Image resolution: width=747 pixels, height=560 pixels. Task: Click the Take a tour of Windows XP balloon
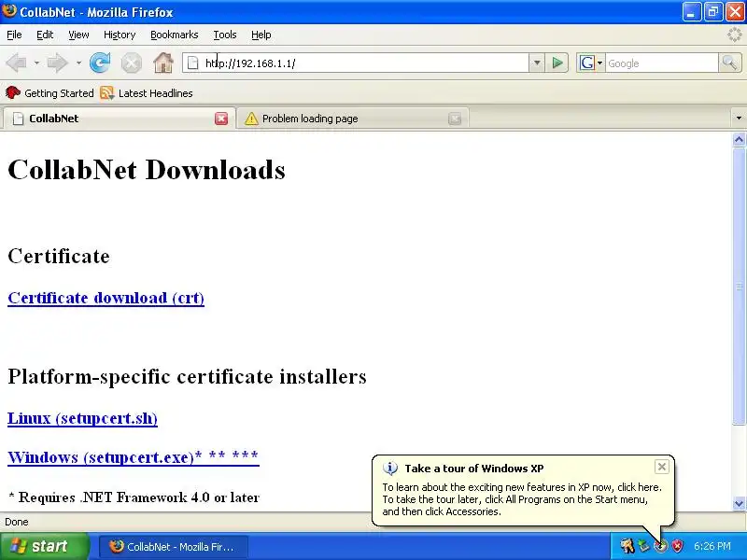coord(523,491)
